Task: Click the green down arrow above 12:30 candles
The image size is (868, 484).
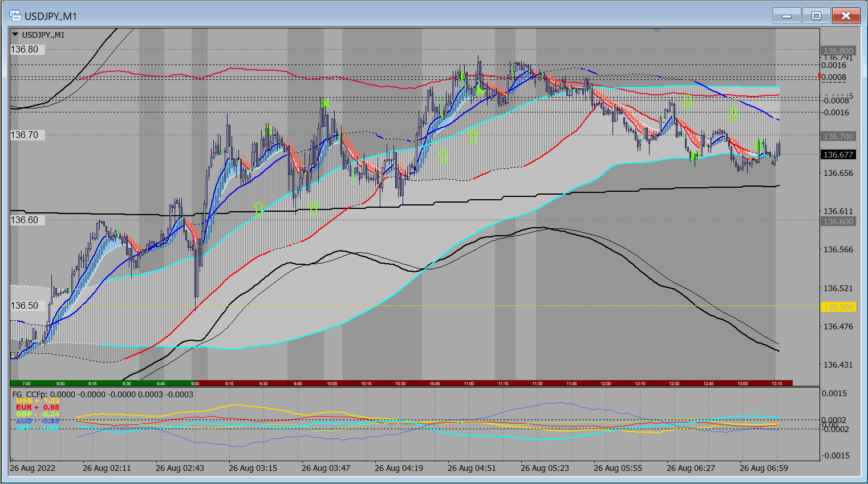Action: click(687, 102)
